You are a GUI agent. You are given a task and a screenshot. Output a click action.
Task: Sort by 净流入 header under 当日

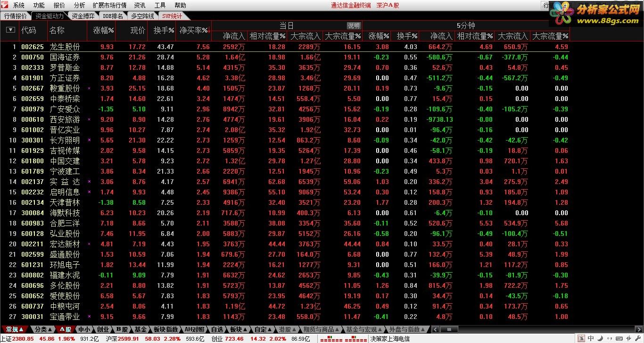point(234,36)
